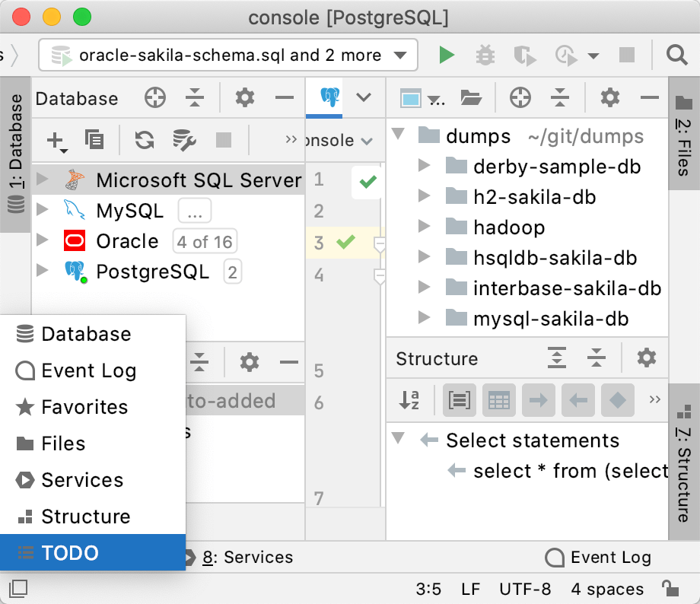The width and height of the screenshot is (700, 604).
Task: Open Structure panel gear settings
Action: 647,358
